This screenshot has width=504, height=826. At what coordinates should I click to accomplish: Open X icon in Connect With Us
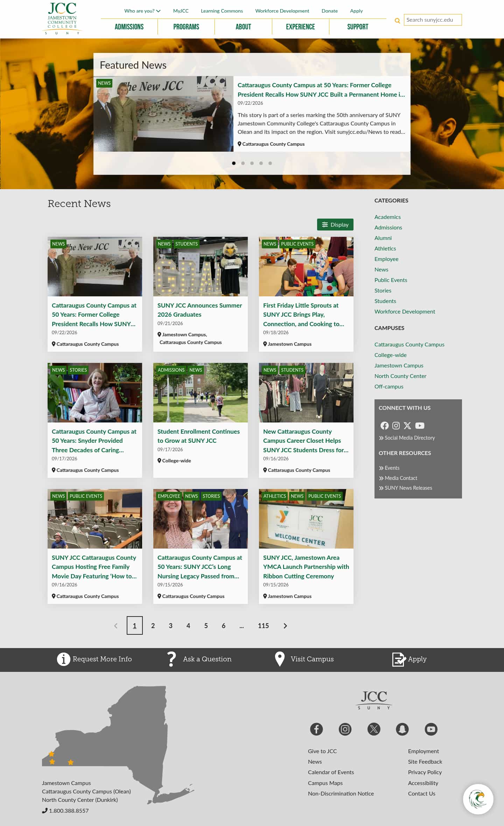pos(407,426)
